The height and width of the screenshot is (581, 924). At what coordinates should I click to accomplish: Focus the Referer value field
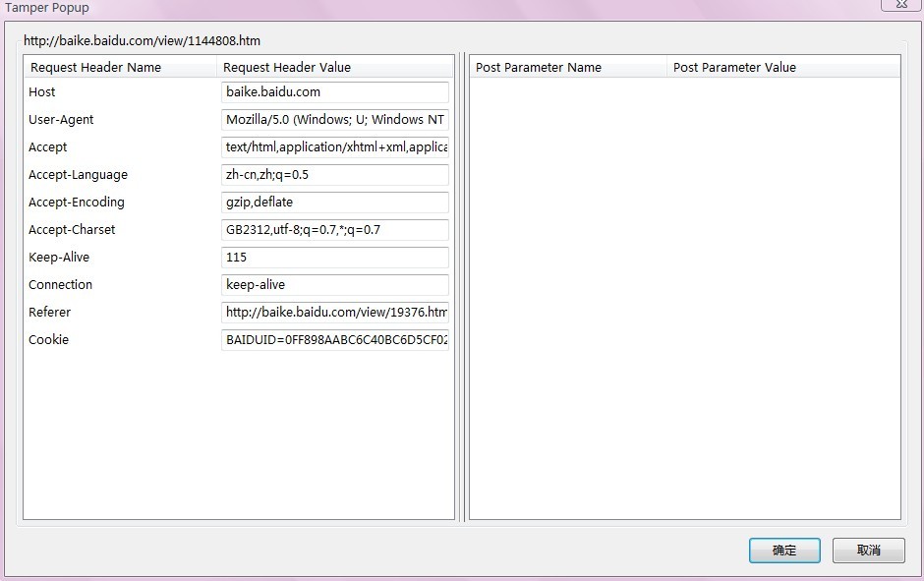(x=335, y=313)
